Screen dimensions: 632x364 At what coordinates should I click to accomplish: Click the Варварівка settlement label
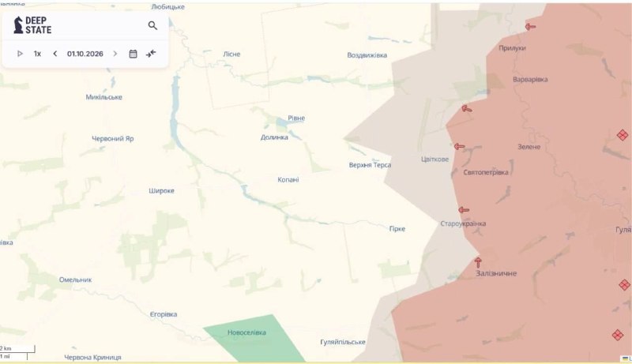coord(530,79)
